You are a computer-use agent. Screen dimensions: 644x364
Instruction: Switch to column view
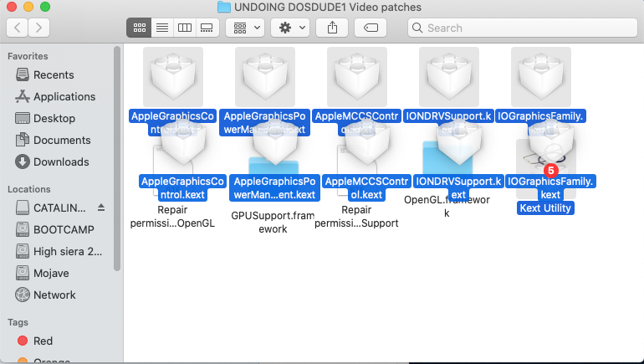point(184,28)
